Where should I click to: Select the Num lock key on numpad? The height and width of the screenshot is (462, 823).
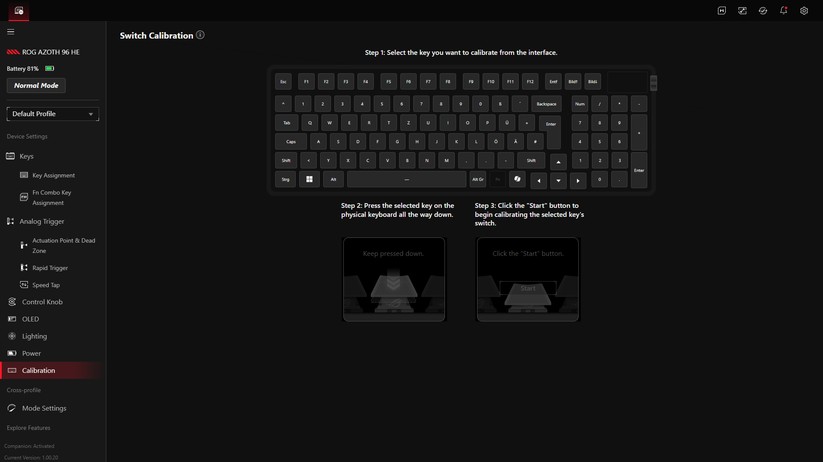coord(579,104)
